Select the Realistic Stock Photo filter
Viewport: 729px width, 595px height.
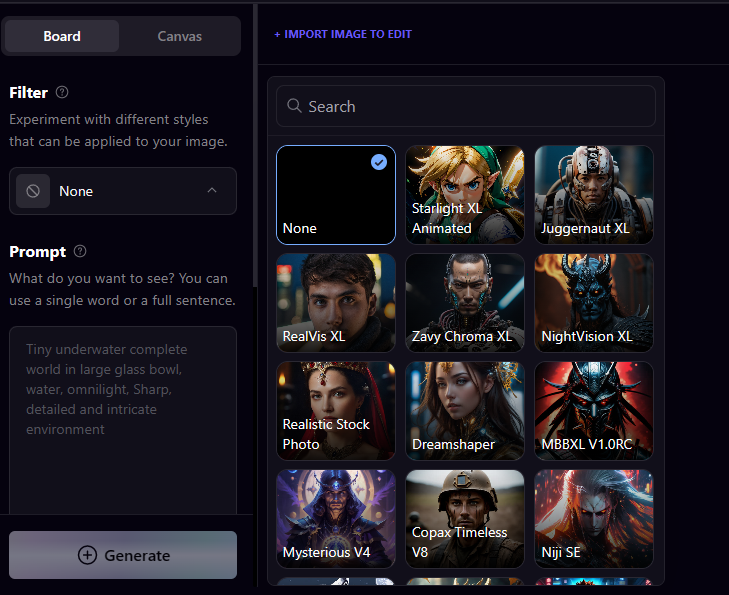(336, 411)
